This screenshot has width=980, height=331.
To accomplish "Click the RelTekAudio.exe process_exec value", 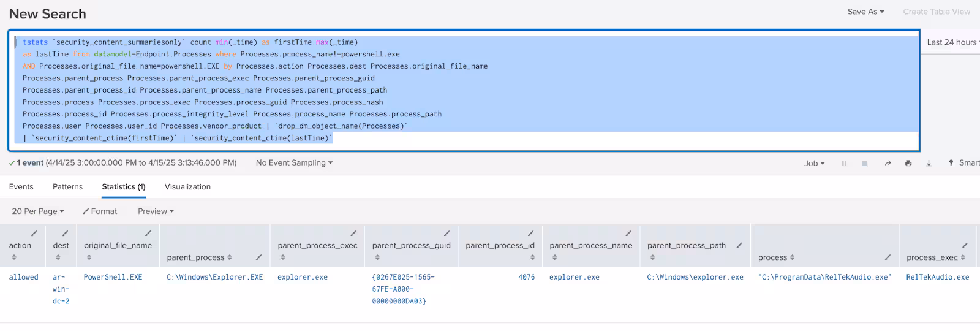I will tap(937, 277).
